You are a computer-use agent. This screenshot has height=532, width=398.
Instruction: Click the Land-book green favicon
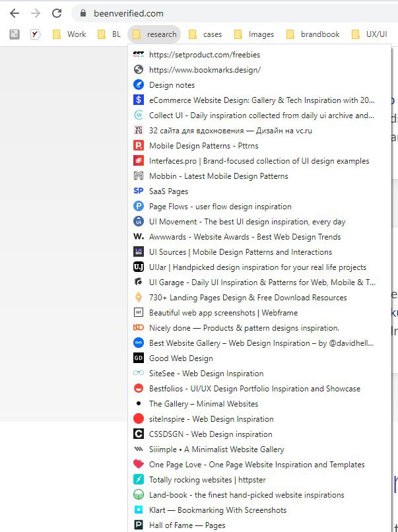139,495
